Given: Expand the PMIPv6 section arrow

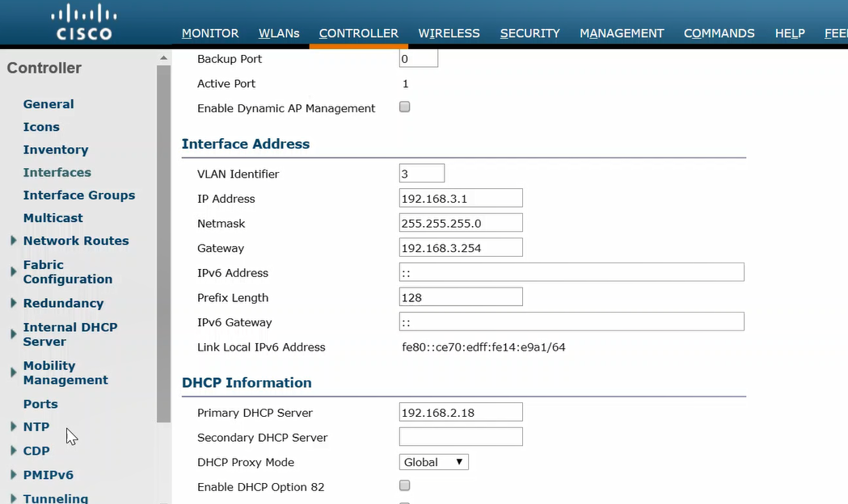Looking at the screenshot, I should [14, 475].
